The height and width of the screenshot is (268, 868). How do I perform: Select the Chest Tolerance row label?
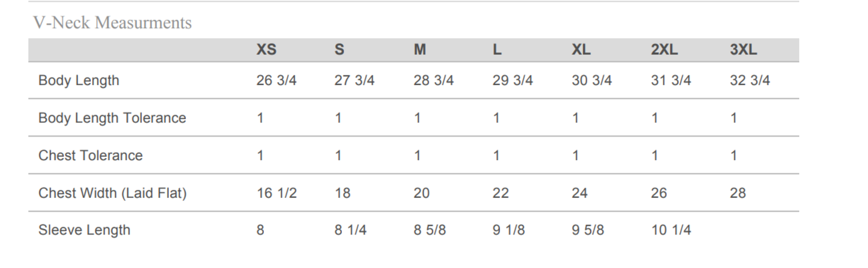(90, 156)
